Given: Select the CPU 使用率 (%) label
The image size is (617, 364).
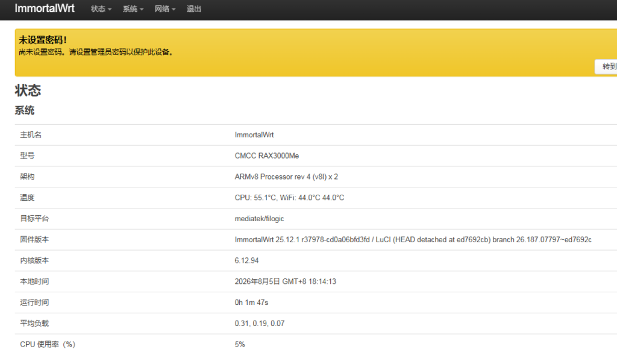Looking at the screenshot, I should pos(48,344).
